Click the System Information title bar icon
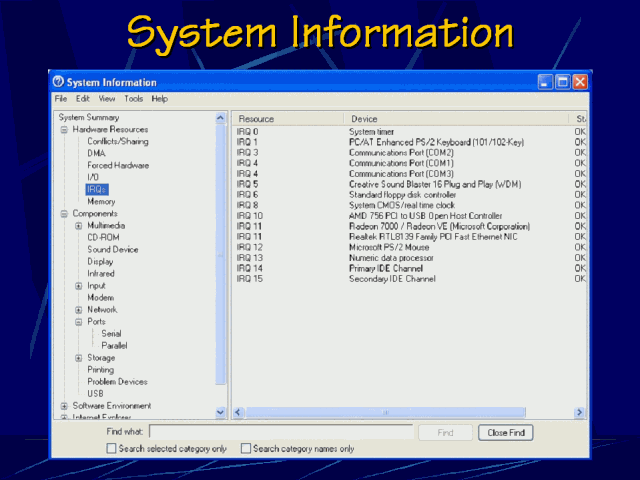640x480 pixels. pos(58,82)
